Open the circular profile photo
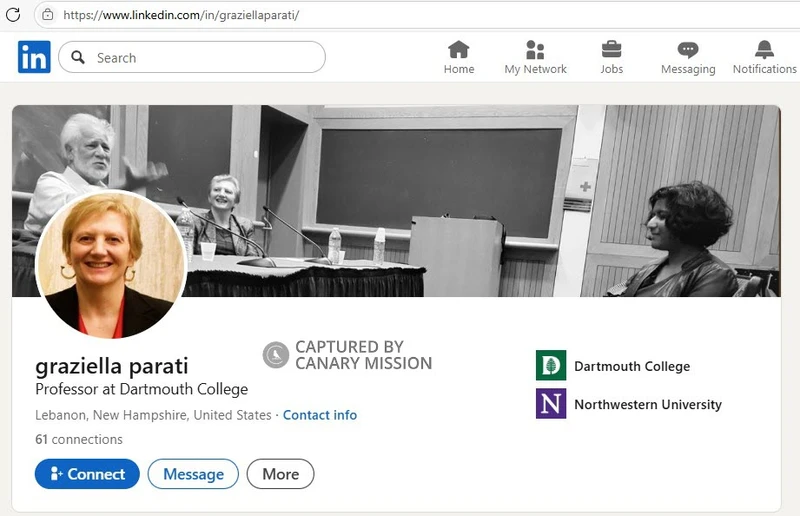Screen dimensions: 800x516 pyautogui.click(x=111, y=264)
